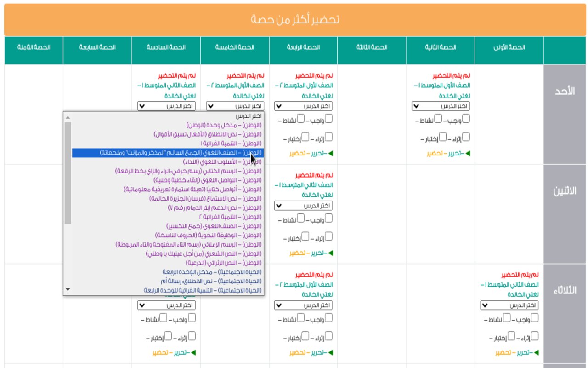The image size is (588, 368).
Task: Click the lesson list's scroll-down arrow
Action: [68, 289]
